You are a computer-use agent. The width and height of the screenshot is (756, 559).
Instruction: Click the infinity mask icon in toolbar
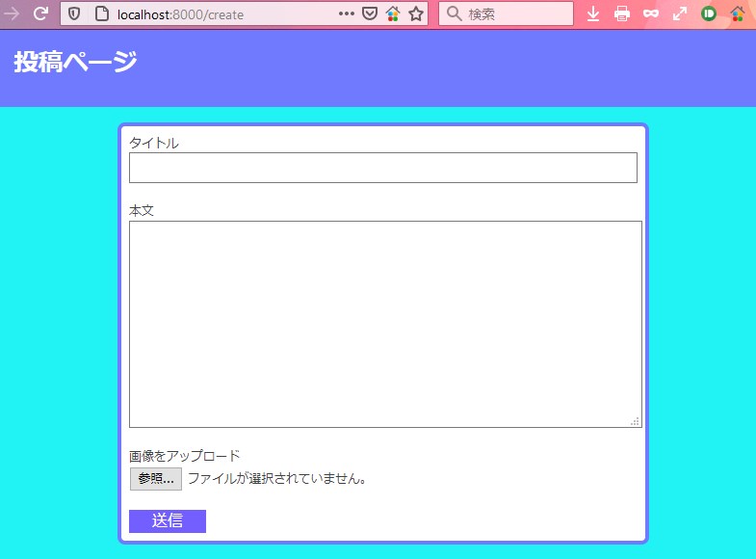pos(651,13)
